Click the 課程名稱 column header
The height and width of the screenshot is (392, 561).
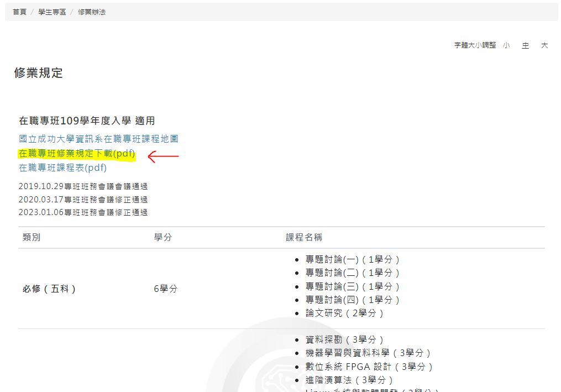click(304, 237)
